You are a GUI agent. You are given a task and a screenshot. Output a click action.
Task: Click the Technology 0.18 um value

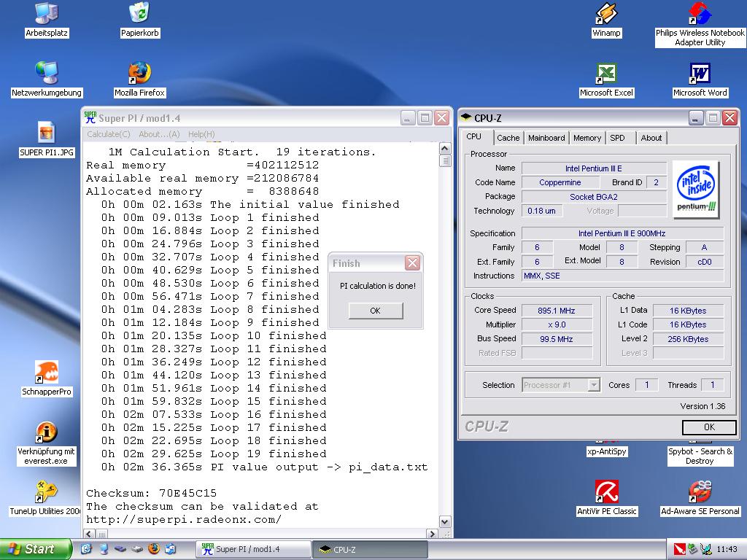542,211
